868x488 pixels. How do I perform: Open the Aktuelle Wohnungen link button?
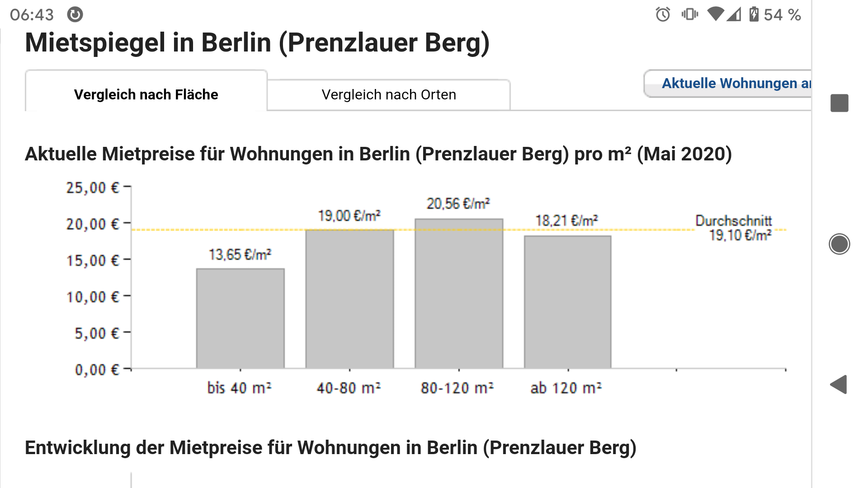point(728,84)
